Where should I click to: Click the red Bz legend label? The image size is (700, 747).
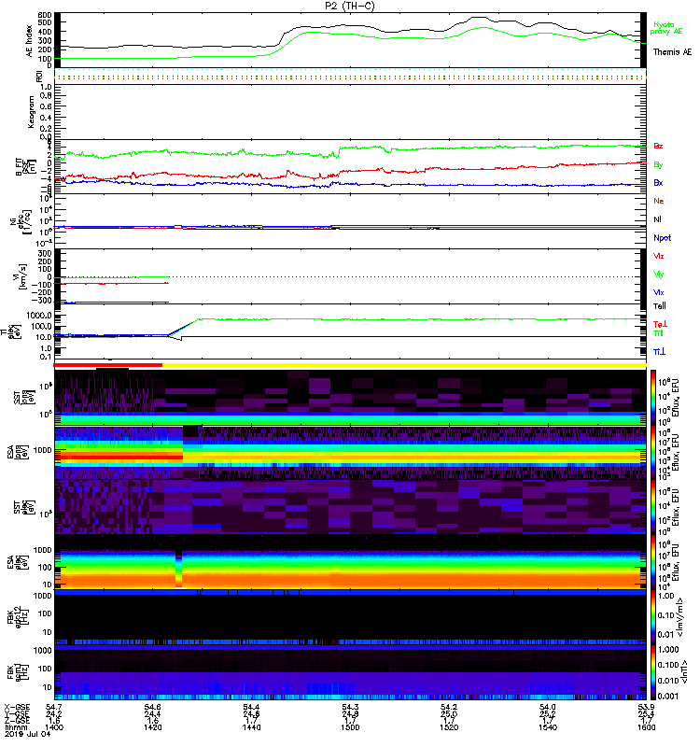tap(658, 146)
